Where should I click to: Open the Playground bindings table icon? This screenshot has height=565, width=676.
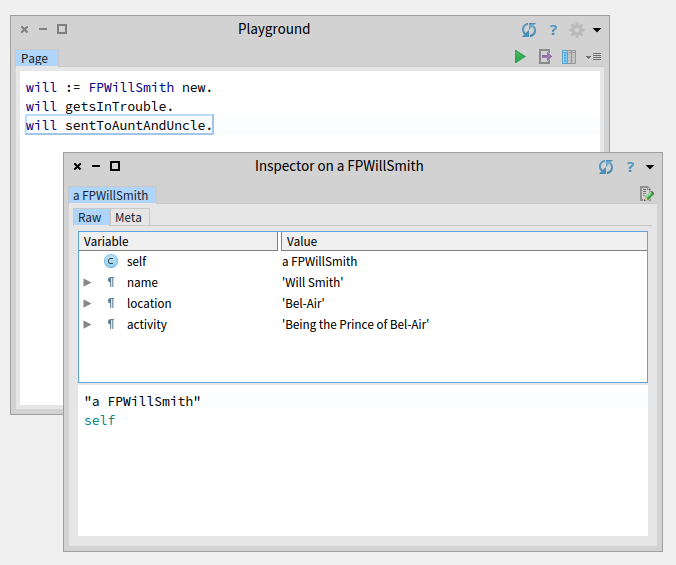[569, 56]
